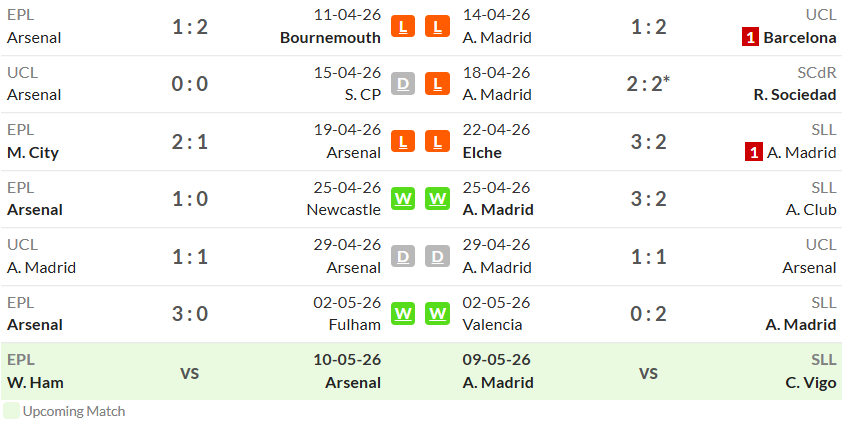This screenshot has height=427, width=842.
Task: Click the draw badge for Arsenal vs S. CP
Action: (403, 84)
